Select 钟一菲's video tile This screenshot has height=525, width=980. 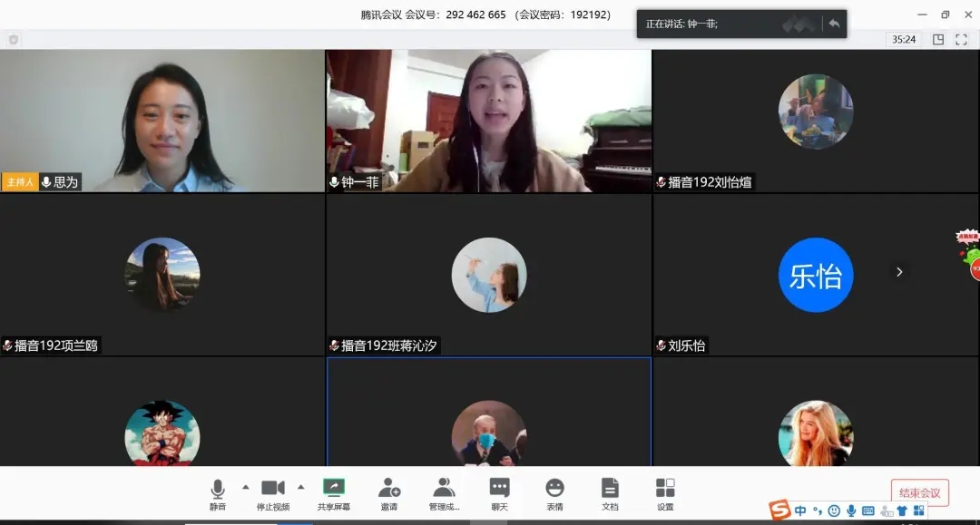click(x=489, y=120)
